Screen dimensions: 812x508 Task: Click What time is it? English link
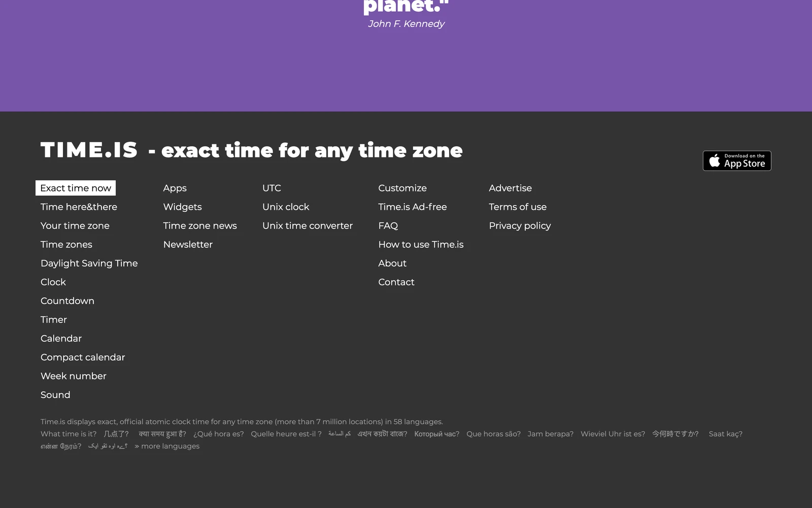[x=69, y=434]
